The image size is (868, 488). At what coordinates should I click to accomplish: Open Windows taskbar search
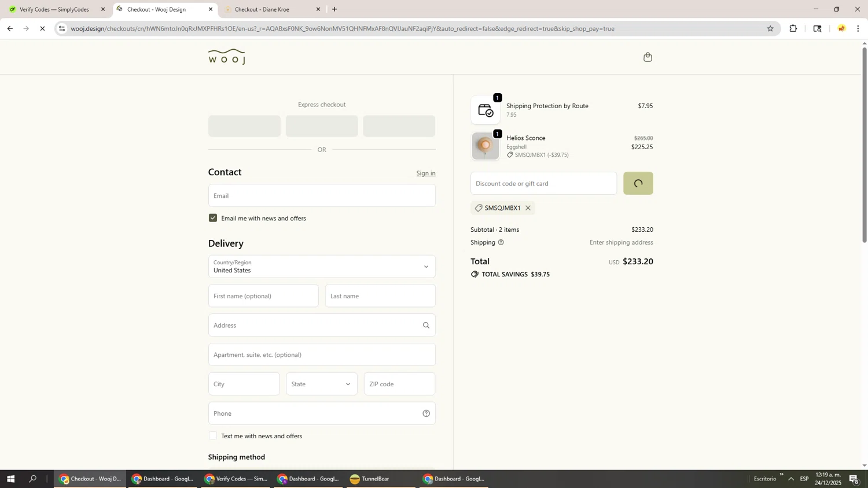pyautogui.click(x=32, y=479)
